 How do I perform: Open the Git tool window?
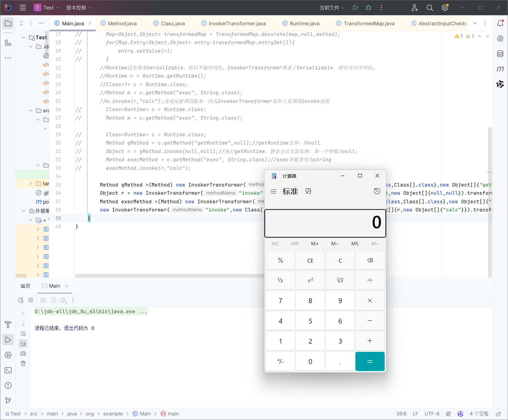8,401
